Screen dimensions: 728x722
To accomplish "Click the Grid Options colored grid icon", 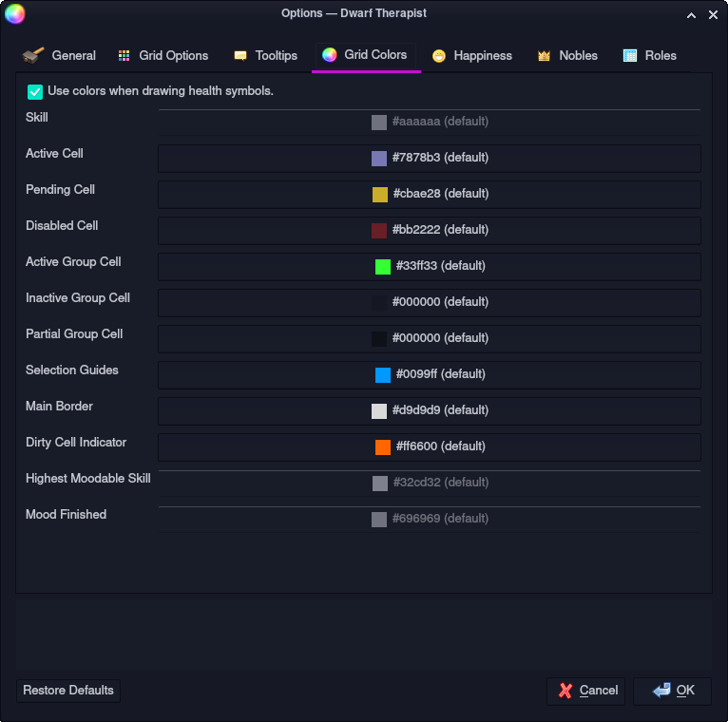I will 124,56.
